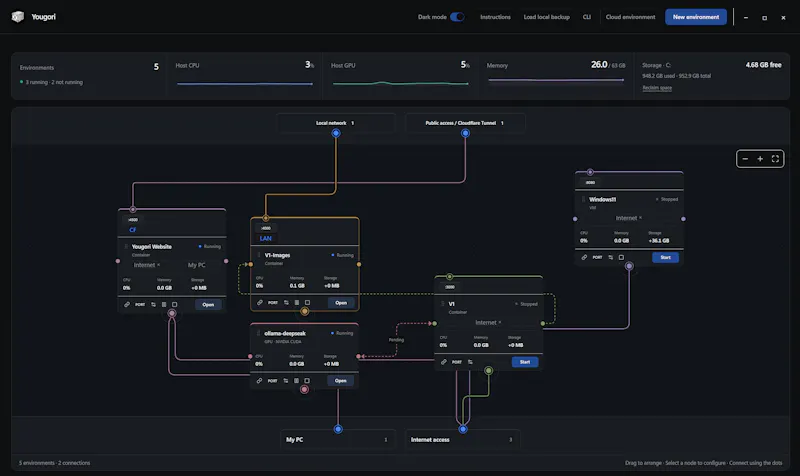Click the blue connector dot under Cloudflare Tunnel
Image resolution: width=800 pixels, height=476 pixels.
465,133
